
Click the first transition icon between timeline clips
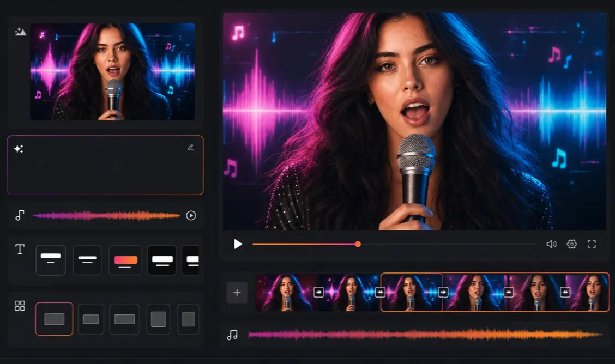click(318, 292)
